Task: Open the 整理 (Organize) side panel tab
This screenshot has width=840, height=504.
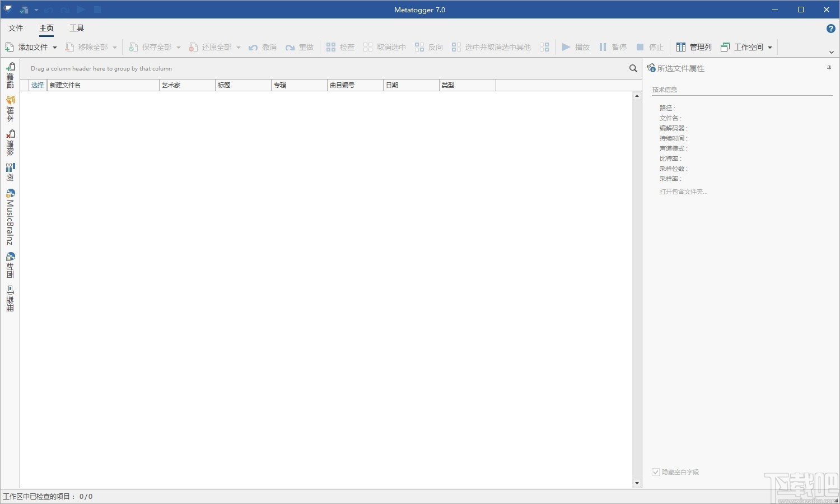Action: [10, 298]
